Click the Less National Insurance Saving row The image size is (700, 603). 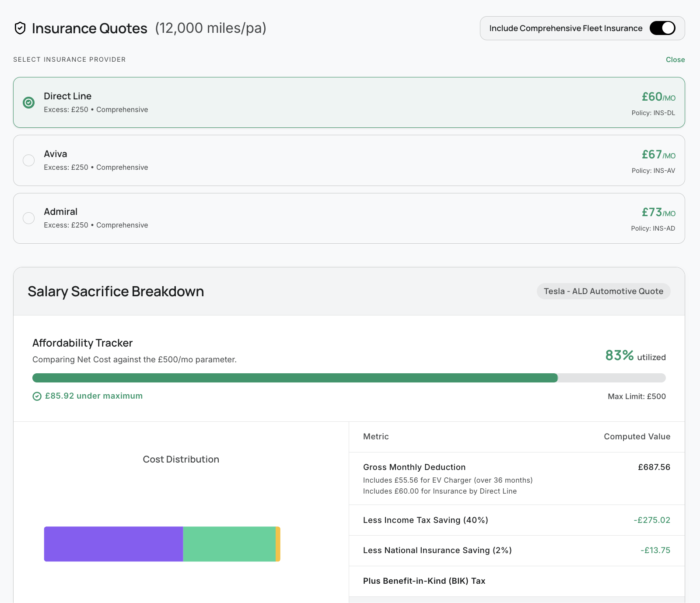click(516, 550)
